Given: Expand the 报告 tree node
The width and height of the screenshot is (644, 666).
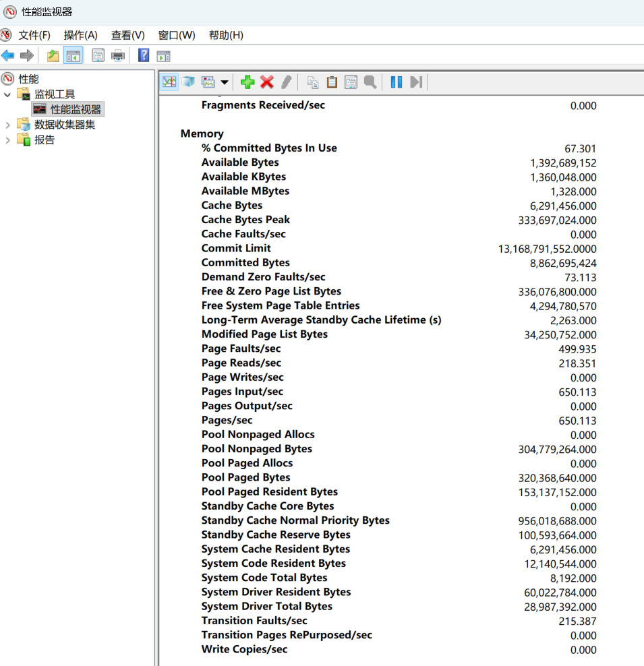Looking at the screenshot, I should tap(7, 140).
